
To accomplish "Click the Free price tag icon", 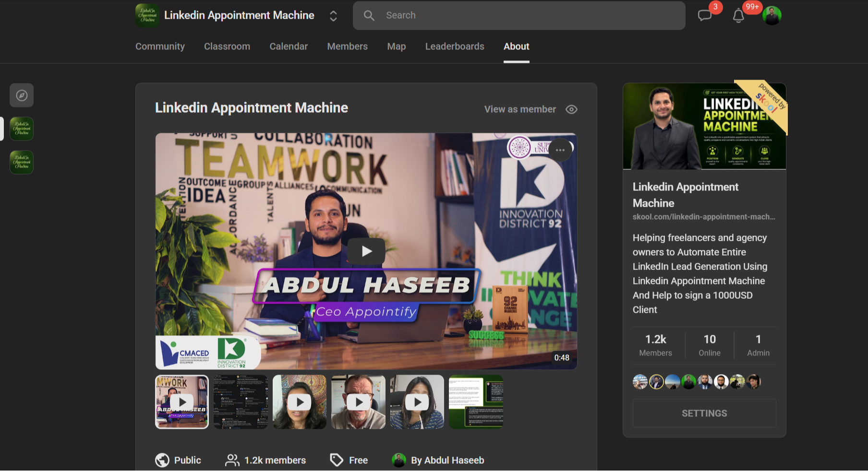I will 337,460.
